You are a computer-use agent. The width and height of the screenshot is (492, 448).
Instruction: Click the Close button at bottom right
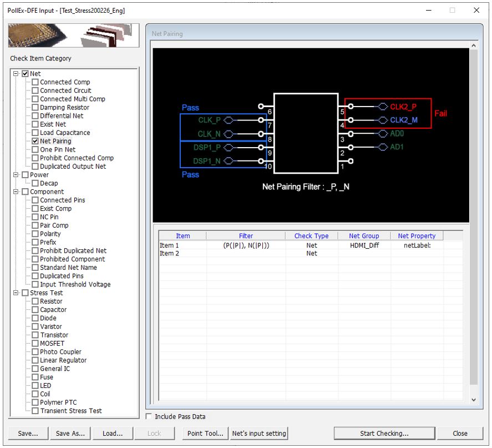point(459,434)
